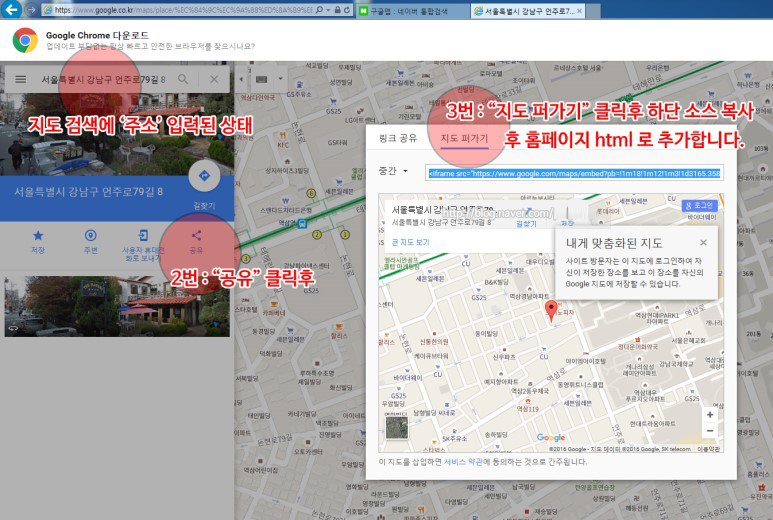Click the Maps search box address field
This screenshot has height=520, width=773.
pos(103,79)
